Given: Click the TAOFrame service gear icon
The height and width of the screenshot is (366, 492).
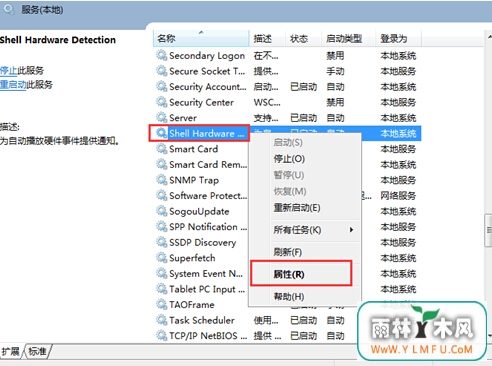Looking at the screenshot, I should pos(162,304).
